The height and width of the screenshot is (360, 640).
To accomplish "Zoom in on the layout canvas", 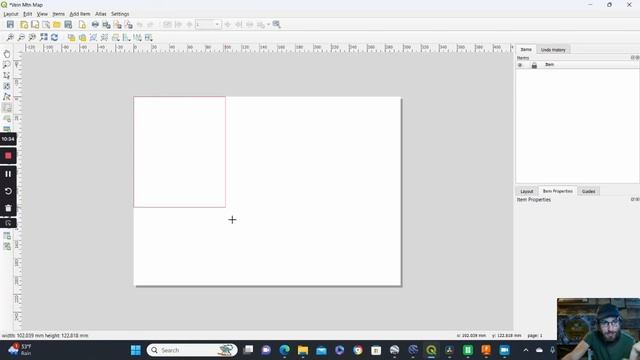I will point(10,38).
